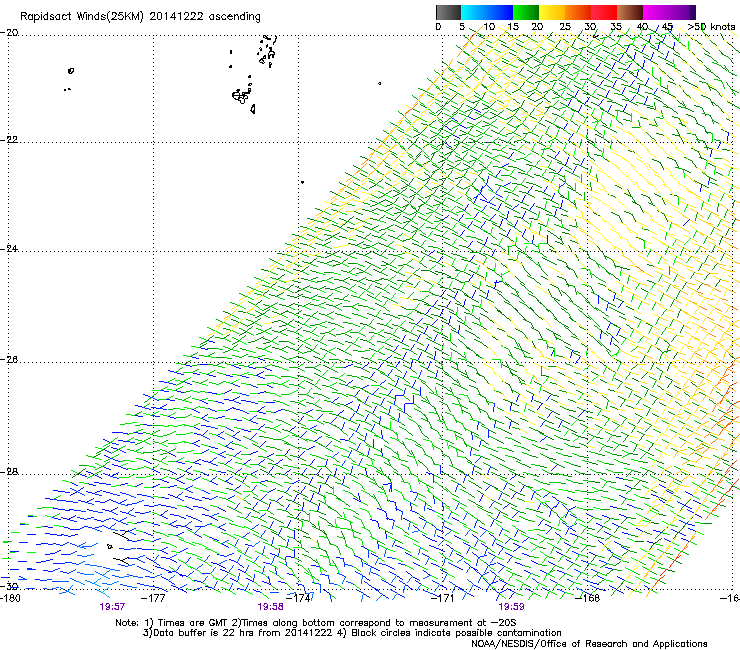This screenshot has width=740, height=650.
Task: Click the '>50 knots' legend label
Action: [711, 27]
